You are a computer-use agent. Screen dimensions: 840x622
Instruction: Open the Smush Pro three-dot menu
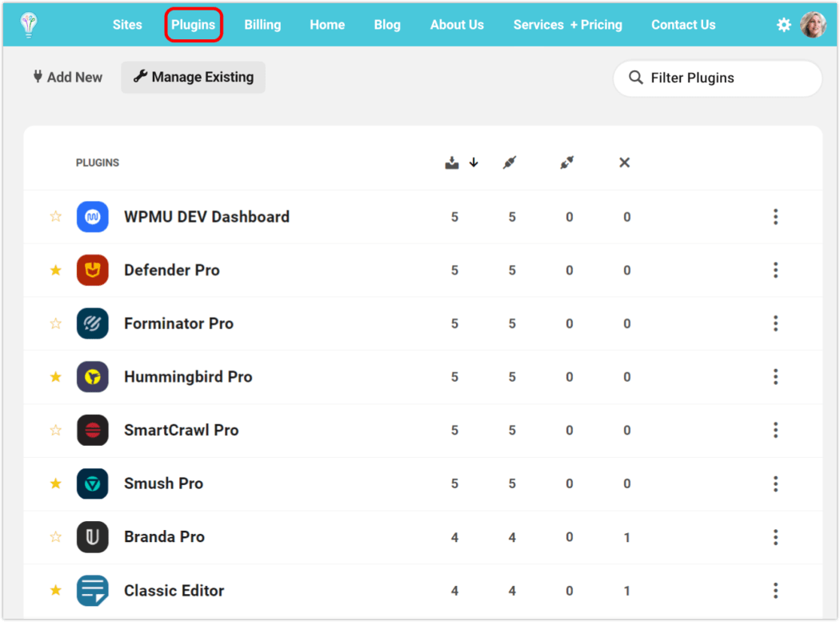(775, 484)
